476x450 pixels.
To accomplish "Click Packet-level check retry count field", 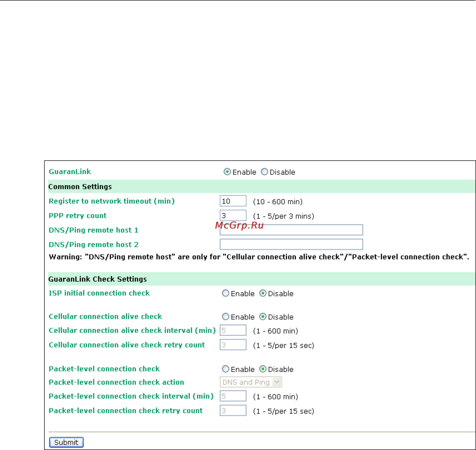I will pyautogui.click(x=233, y=411).
